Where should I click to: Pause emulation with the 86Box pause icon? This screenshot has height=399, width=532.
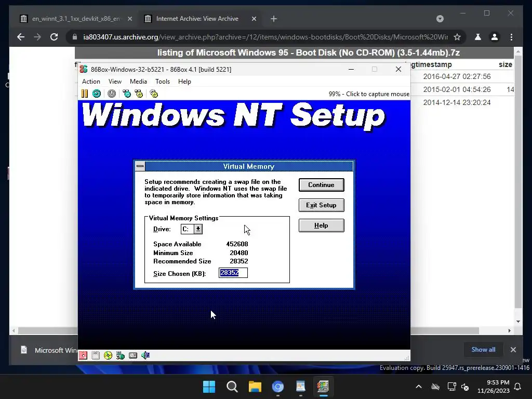coord(85,94)
